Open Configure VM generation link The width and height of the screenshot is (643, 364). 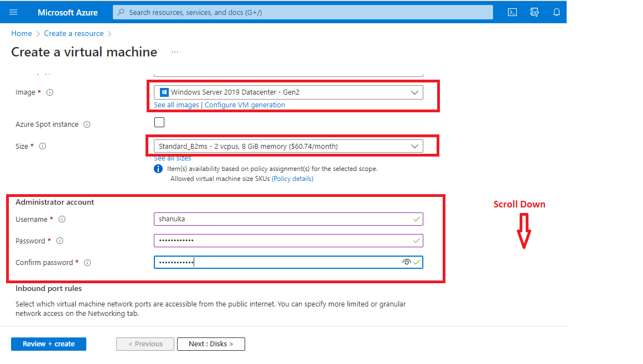tap(245, 105)
